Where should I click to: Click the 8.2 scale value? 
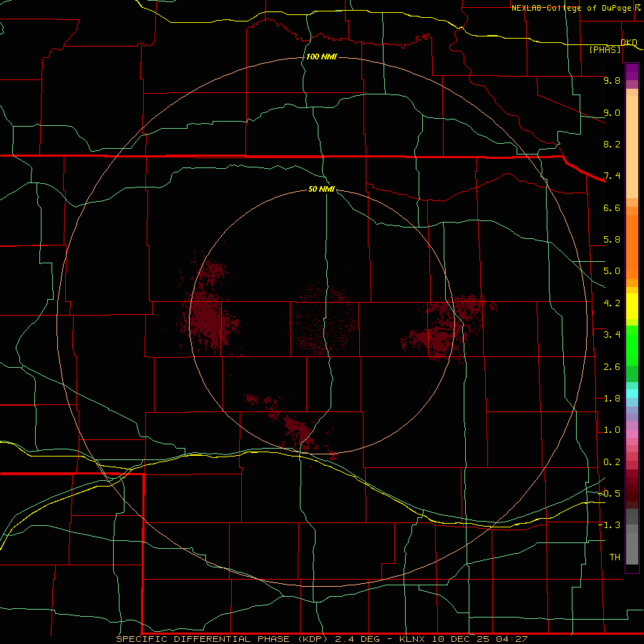coord(612,144)
